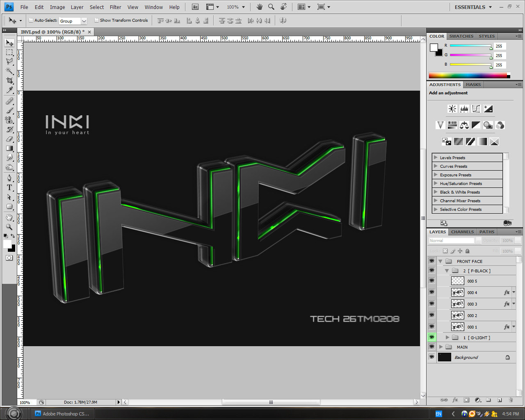Select the Brush tool
Image resolution: width=525 pixels, height=420 pixels.
[9, 110]
